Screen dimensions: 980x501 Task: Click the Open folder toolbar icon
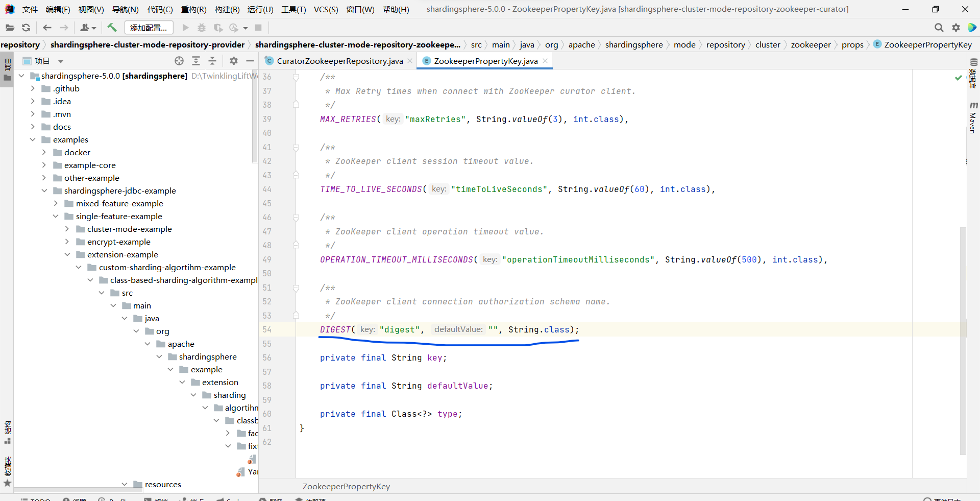click(x=10, y=28)
